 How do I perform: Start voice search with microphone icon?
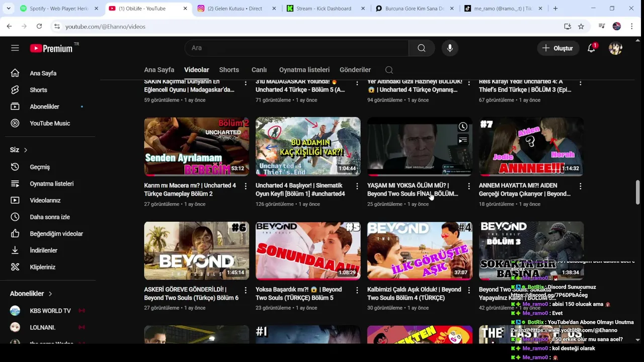pos(450,48)
